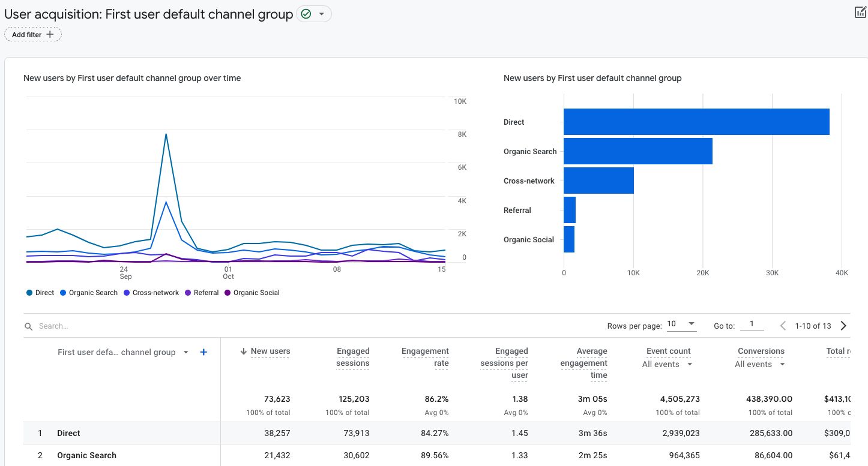The image size is (868, 466).
Task: Open the data quality badge dropdown arrow
Action: (x=322, y=13)
